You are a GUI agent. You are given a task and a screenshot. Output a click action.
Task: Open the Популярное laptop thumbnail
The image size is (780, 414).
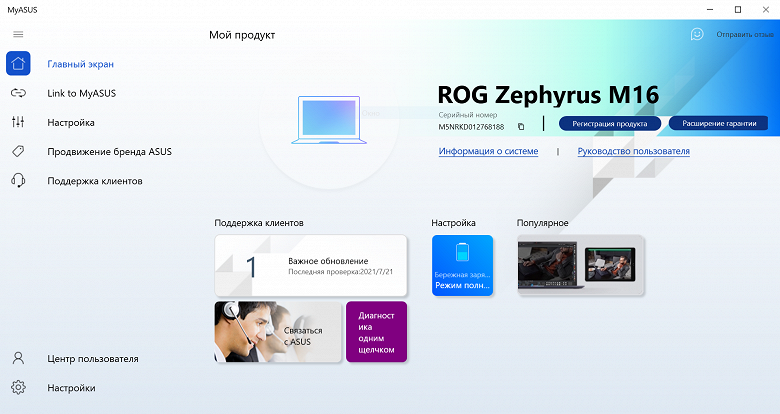click(581, 266)
